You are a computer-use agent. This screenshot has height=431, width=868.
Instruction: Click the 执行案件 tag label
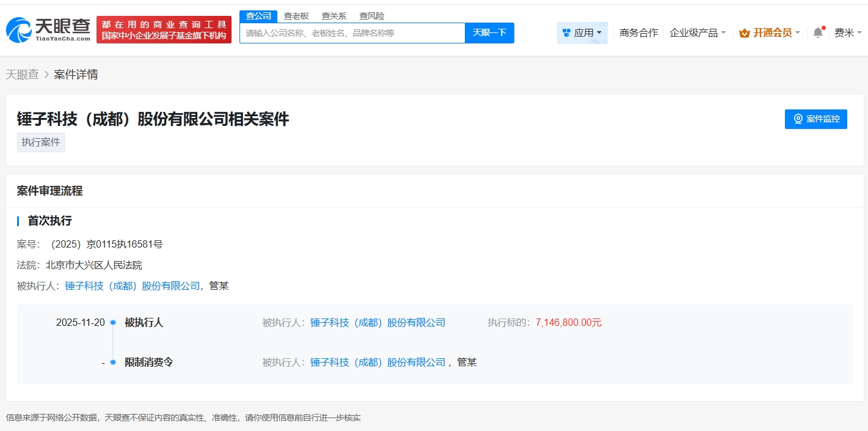(x=41, y=142)
